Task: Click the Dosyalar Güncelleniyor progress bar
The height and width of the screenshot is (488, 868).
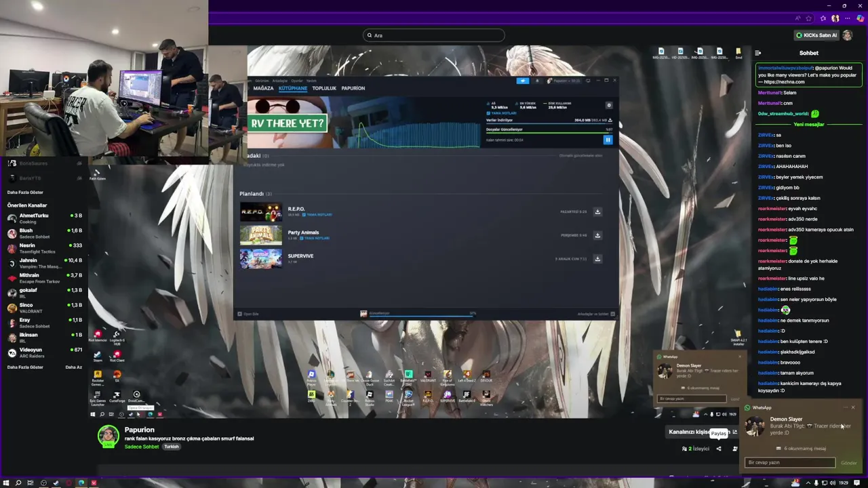Action: [x=549, y=133]
